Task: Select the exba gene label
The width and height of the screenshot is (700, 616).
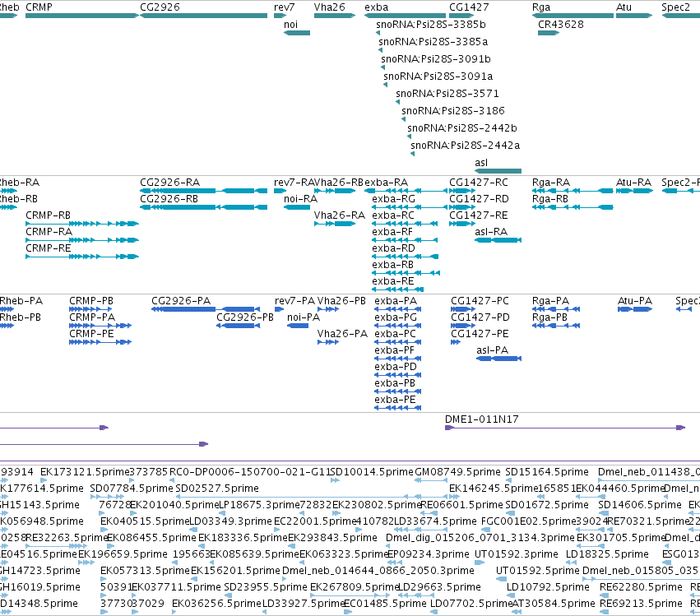Action: (377, 7)
